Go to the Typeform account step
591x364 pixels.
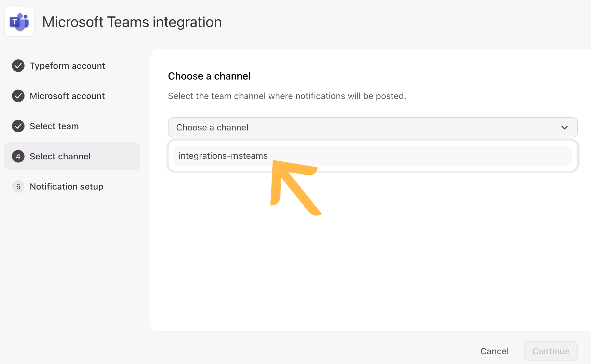point(67,66)
